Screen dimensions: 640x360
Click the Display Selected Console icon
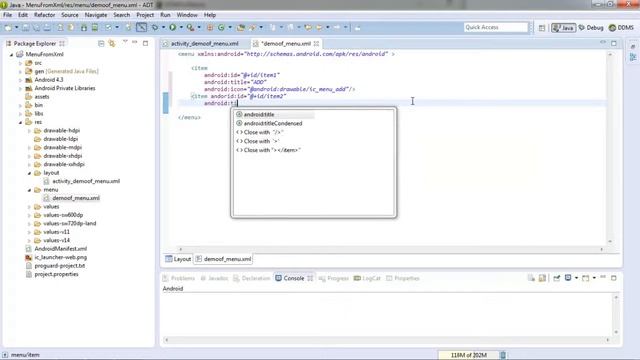[x=568, y=278]
